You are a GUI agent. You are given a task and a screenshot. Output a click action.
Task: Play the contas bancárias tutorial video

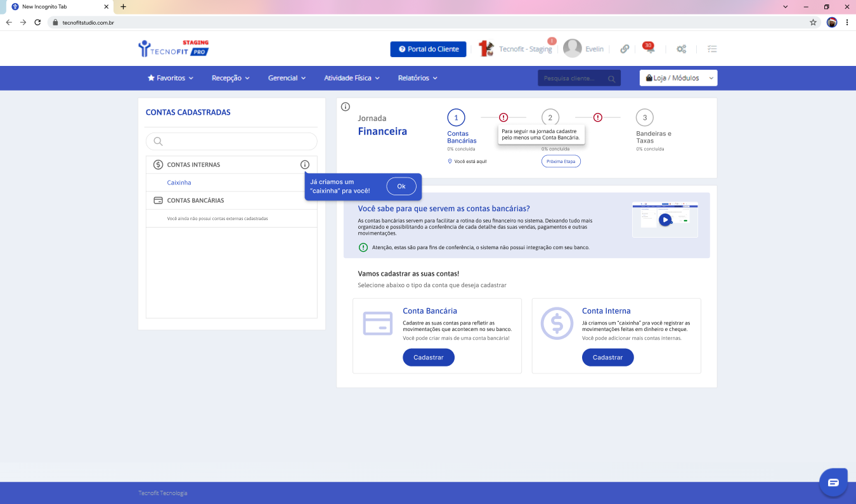pyautogui.click(x=665, y=220)
